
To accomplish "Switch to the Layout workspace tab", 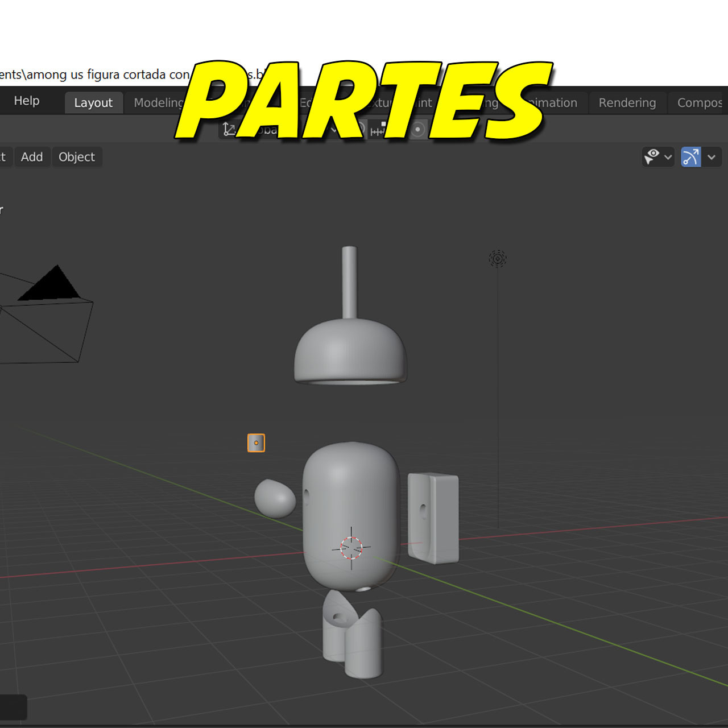I will tap(93, 102).
